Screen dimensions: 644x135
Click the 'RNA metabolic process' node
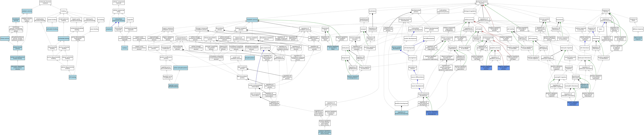pyautogui.click(x=242, y=68)
